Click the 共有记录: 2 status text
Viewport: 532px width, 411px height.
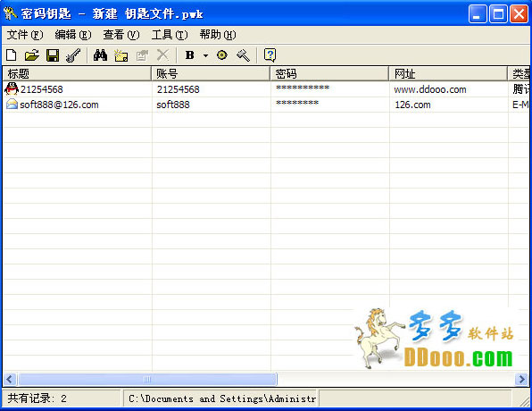37,398
